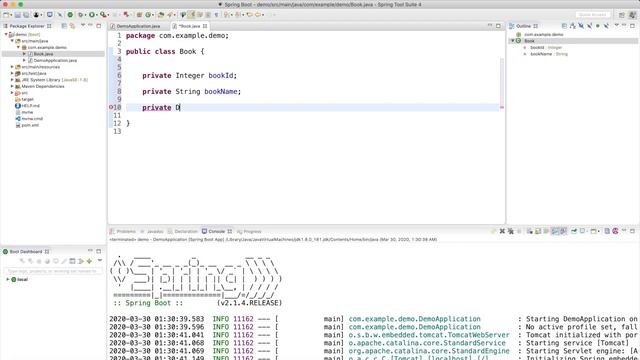Viewport: 640px width, 360px height.
Task: Click the Open Perspective icon
Action: click(x=622, y=15)
